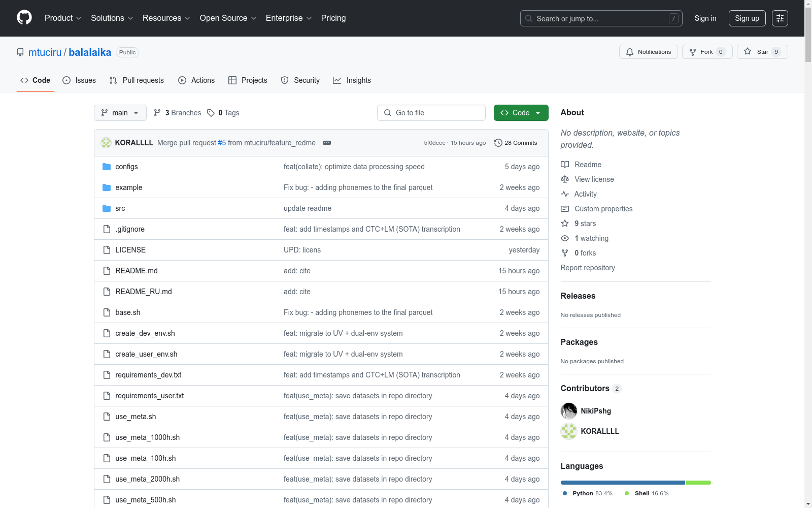The width and height of the screenshot is (812, 508).
Task: Click the search magnifier icon in header
Action: tap(529, 18)
